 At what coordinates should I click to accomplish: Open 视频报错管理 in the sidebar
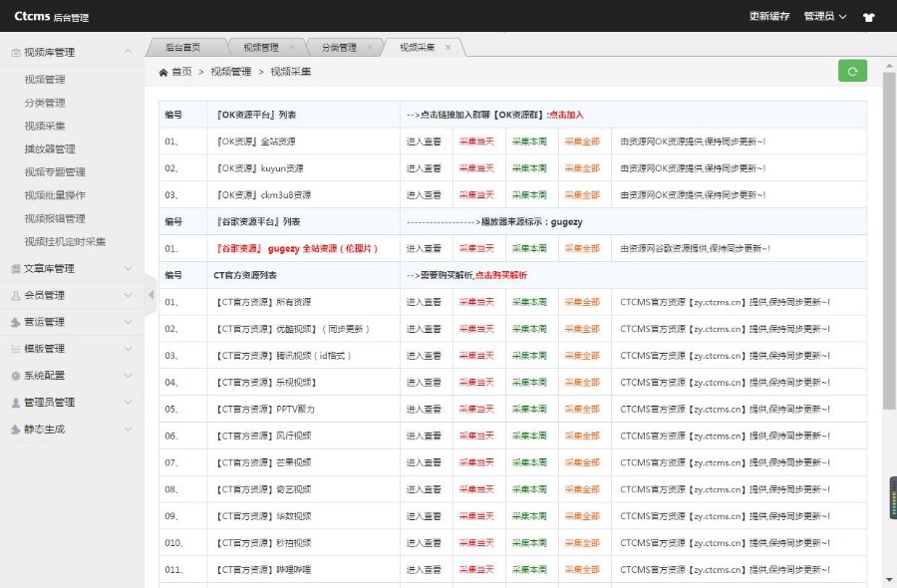click(55, 218)
